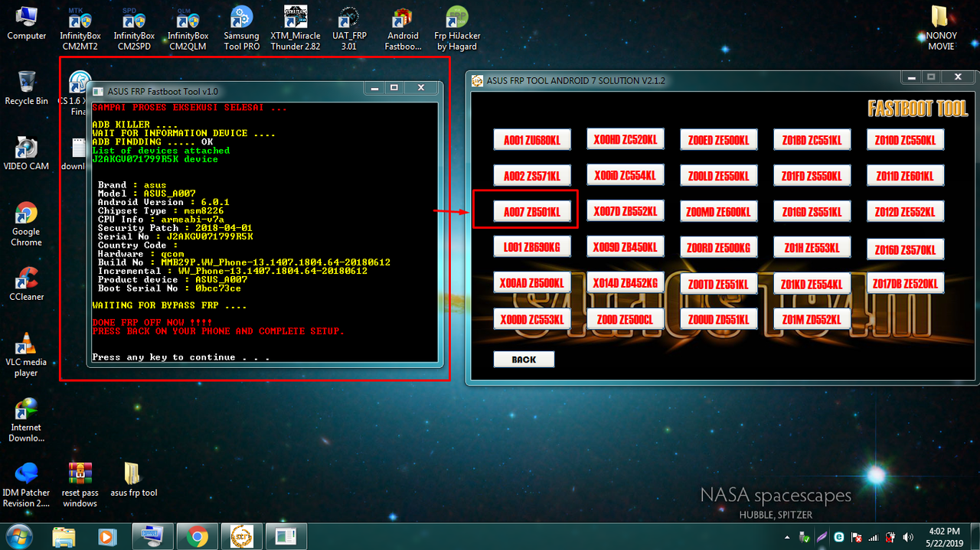Choose the Z01FD ZS550KL button
980x550 pixels.
pyautogui.click(x=812, y=176)
